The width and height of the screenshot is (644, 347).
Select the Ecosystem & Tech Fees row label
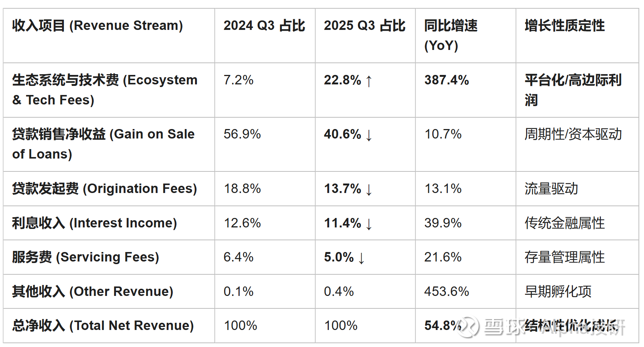click(105, 90)
